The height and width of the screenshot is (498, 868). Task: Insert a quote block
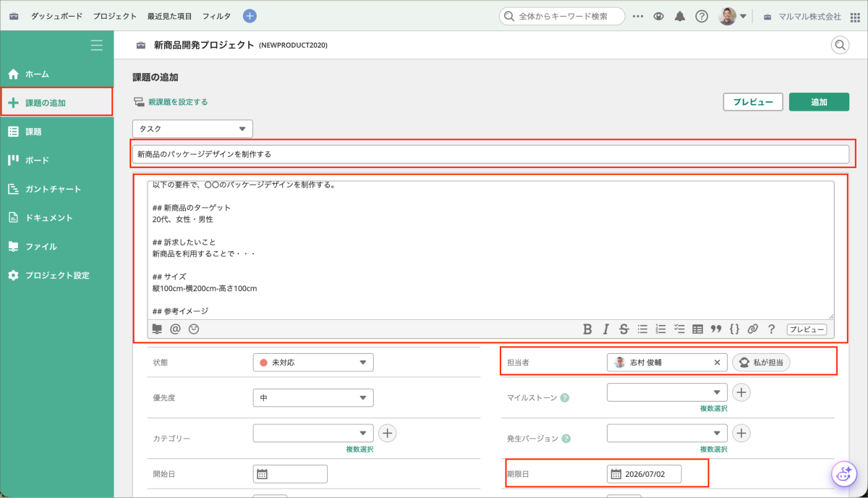pyautogui.click(x=716, y=329)
